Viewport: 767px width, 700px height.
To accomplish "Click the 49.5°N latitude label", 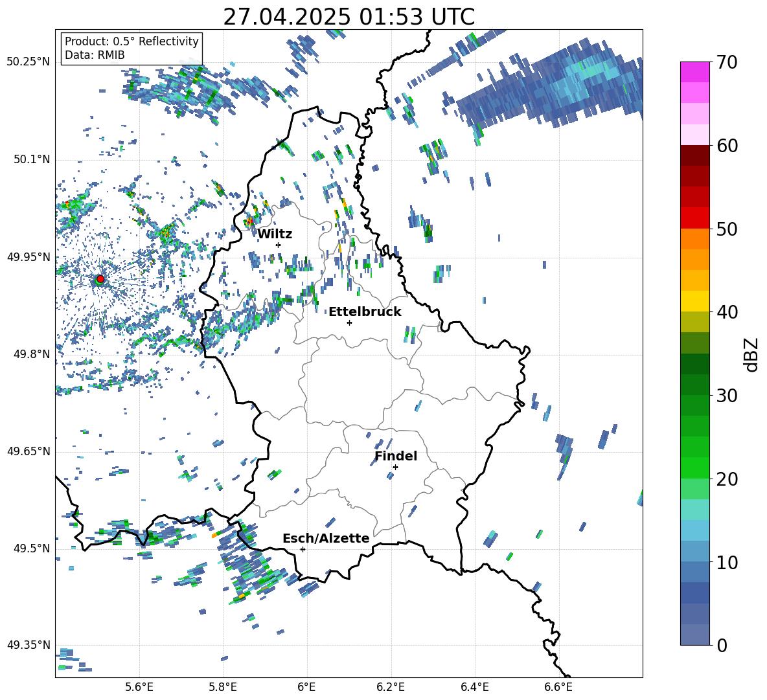I will click(32, 548).
